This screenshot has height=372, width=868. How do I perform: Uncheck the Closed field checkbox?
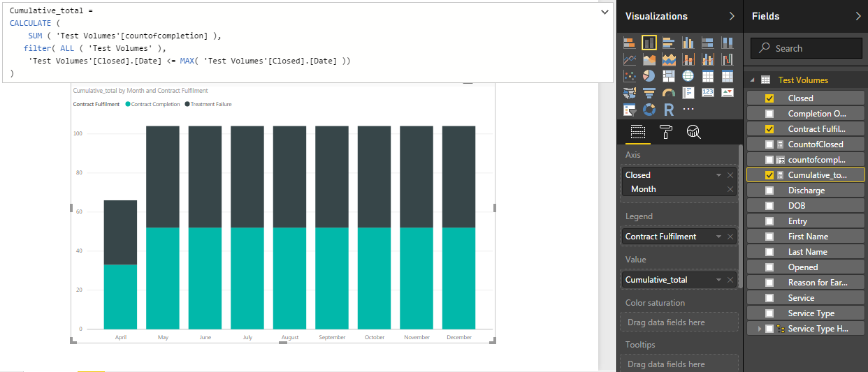tap(769, 98)
